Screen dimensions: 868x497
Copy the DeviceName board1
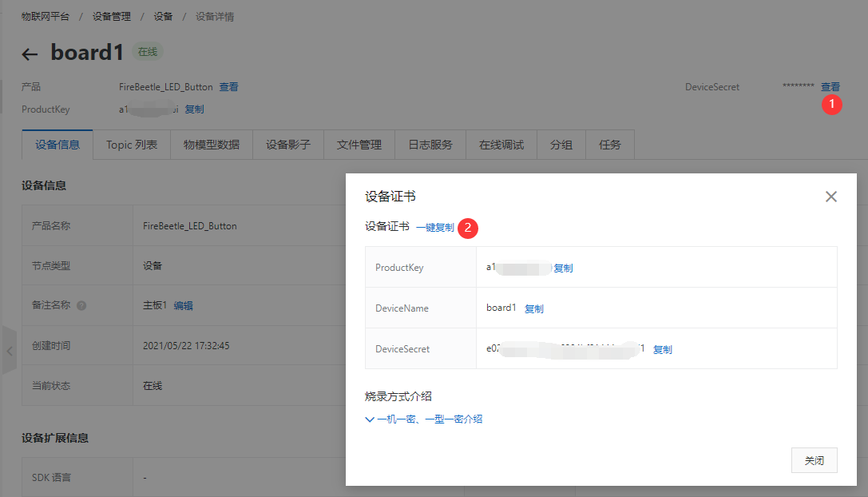(x=533, y=308)
